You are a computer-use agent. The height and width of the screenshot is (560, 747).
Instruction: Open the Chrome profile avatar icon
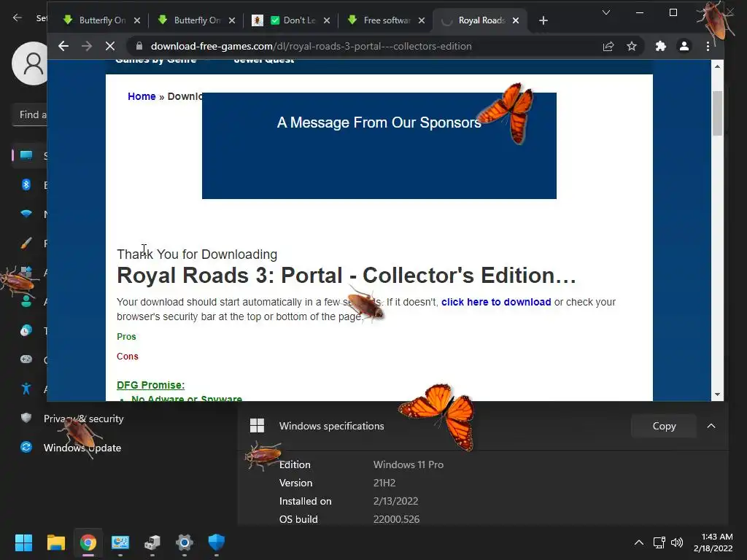point(684,46)
